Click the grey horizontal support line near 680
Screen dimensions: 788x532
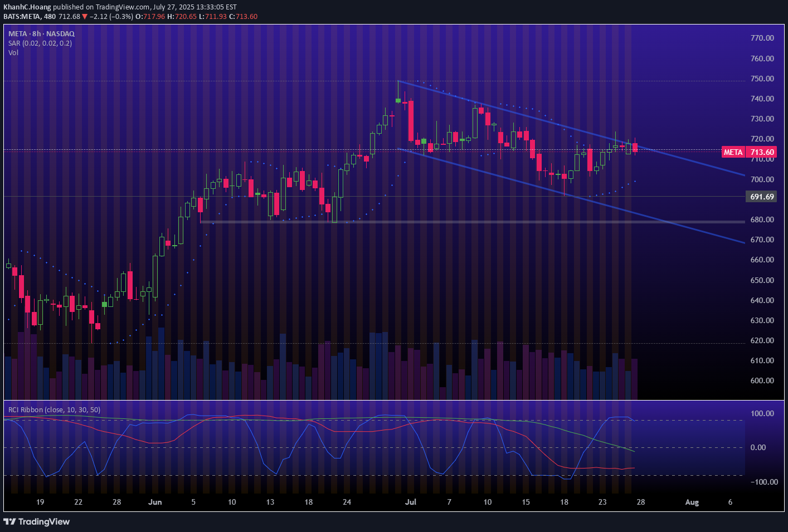[x=473, y=222]
